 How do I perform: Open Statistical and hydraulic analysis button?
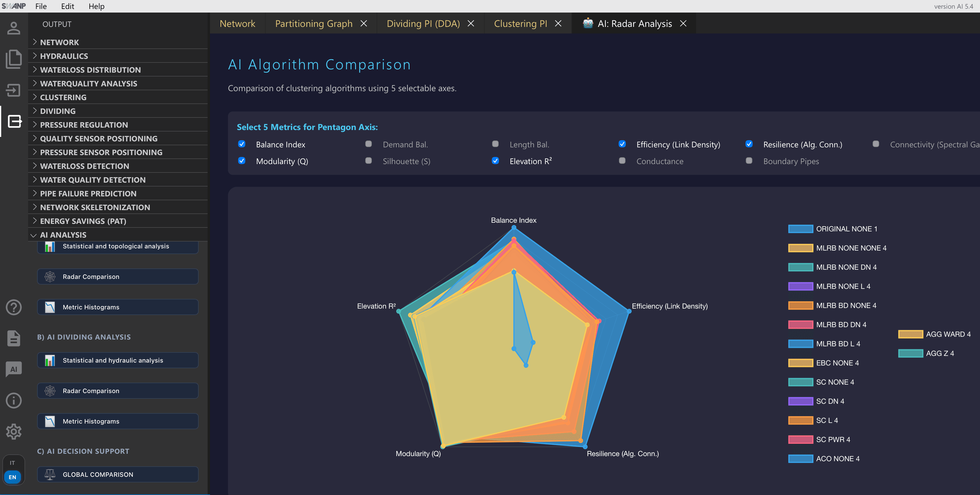(118, 360)
